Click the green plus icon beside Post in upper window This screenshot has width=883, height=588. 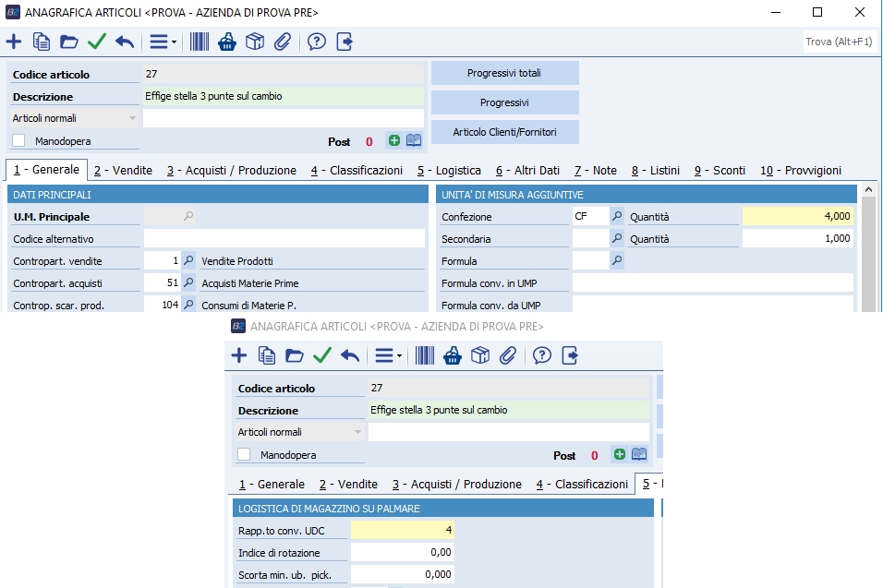tap(394, 140)
